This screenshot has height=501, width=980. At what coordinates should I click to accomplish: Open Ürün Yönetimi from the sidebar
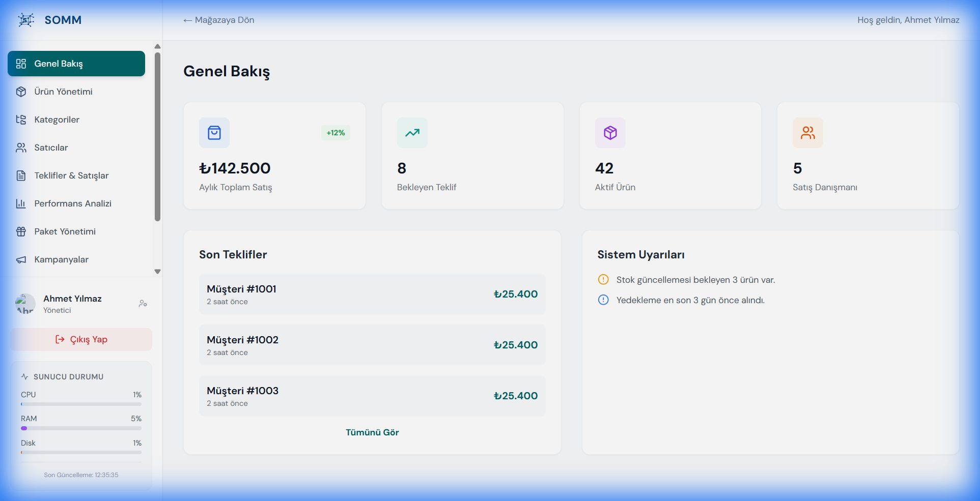click(x=63, y=92)
